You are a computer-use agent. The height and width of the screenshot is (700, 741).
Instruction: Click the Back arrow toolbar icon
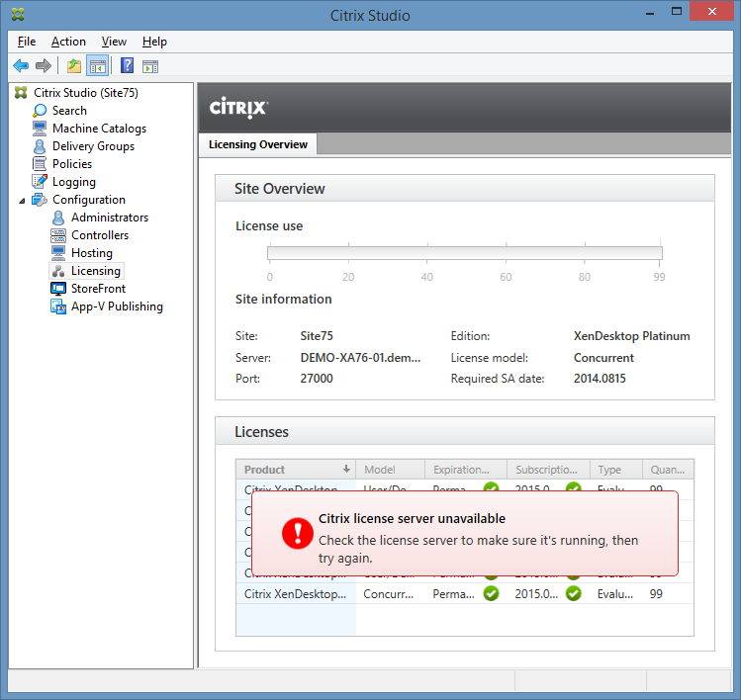click(x=21, y=65)
